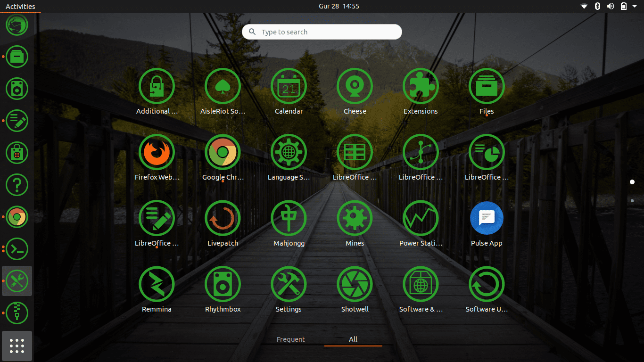Click the Activities button
This screenshot has height=362, width=644.
click(x=20, y=6)
